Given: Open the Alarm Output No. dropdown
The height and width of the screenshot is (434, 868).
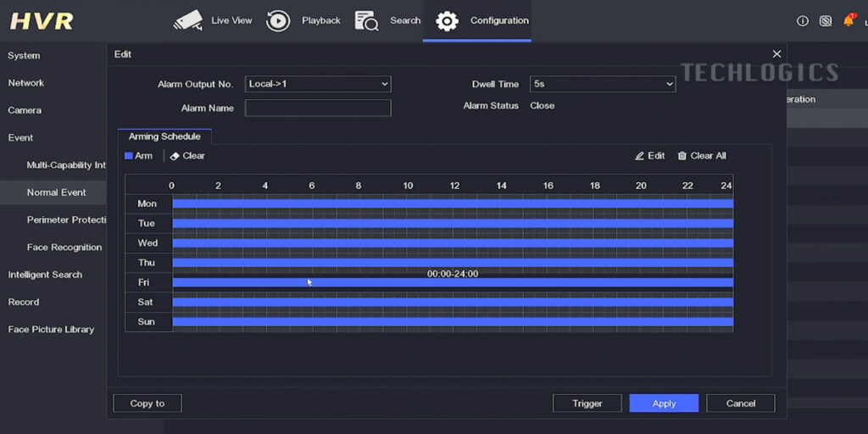Looking at the screenshot, I should [318, 84].
